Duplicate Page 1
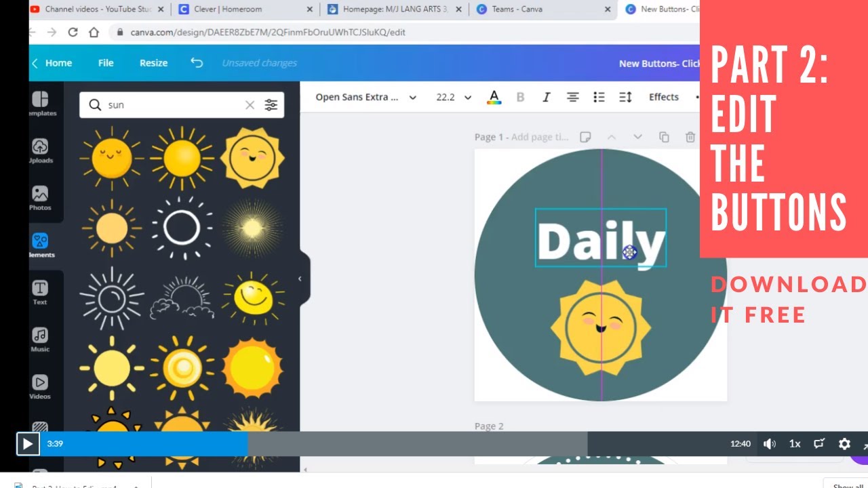The width and height of the screenshot is (868, 488). point(664,137)
